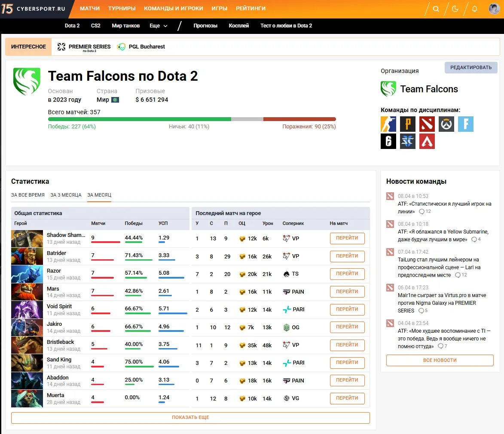Viewport: 504px width, 434px height.
Task: Click the user profile avatar
Action: [x=494, y=9]
